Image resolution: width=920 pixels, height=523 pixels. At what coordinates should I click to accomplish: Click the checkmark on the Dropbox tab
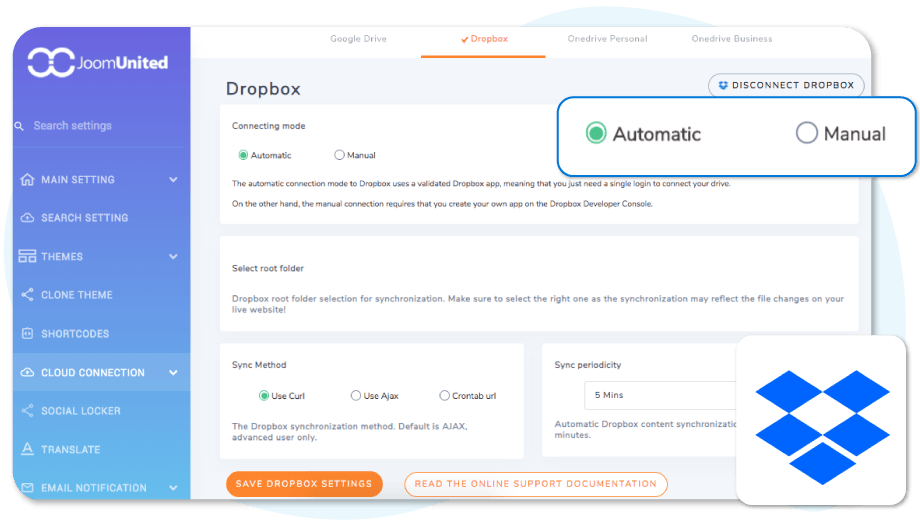point(465,39)
